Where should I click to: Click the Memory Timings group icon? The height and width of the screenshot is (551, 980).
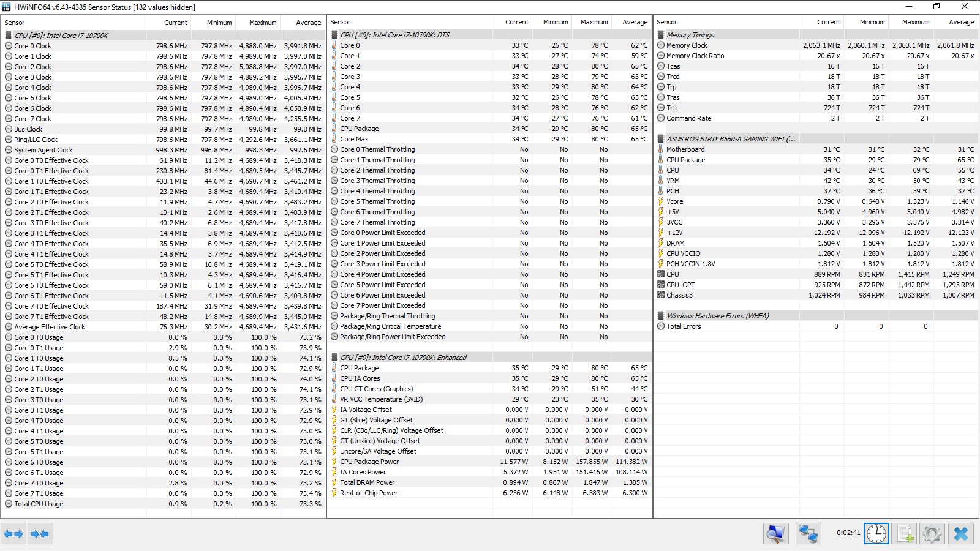point(661,35)
